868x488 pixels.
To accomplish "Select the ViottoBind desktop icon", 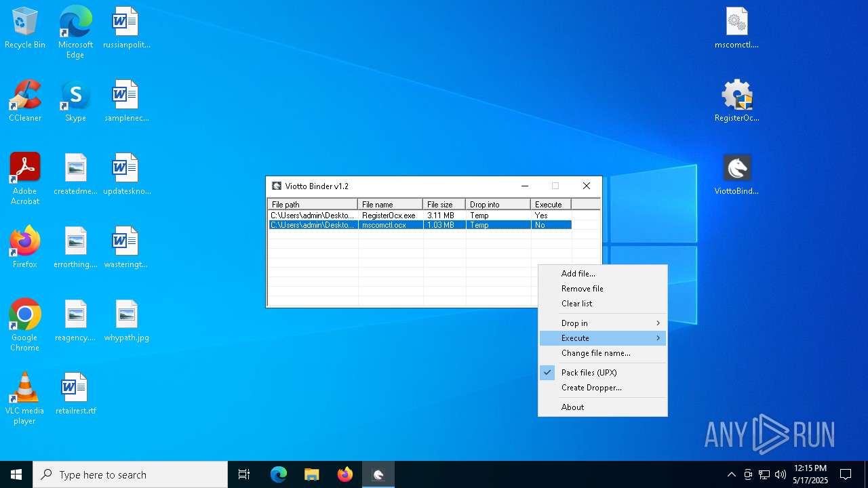I will click(737, 175).
